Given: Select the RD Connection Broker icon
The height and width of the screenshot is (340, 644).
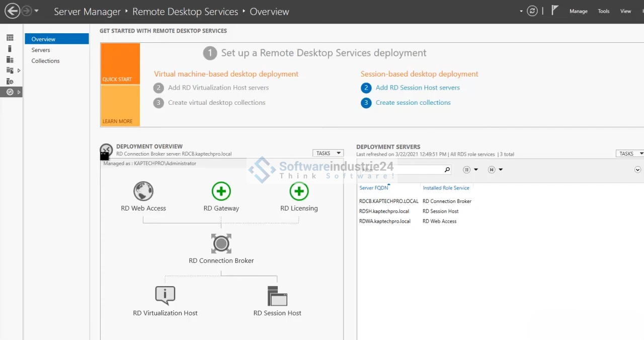Looking at the screenshot, I should [221, 244].
